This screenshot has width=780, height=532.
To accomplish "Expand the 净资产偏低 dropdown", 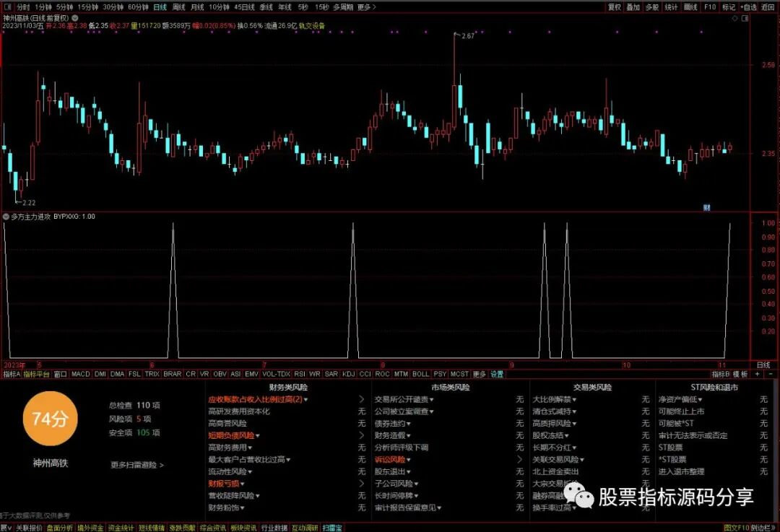I will 700,400.
